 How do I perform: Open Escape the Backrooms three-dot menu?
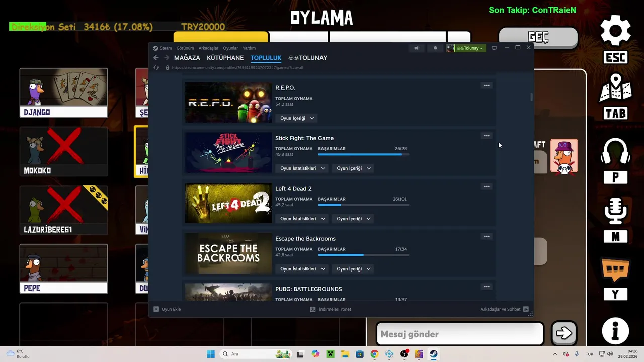487,236
